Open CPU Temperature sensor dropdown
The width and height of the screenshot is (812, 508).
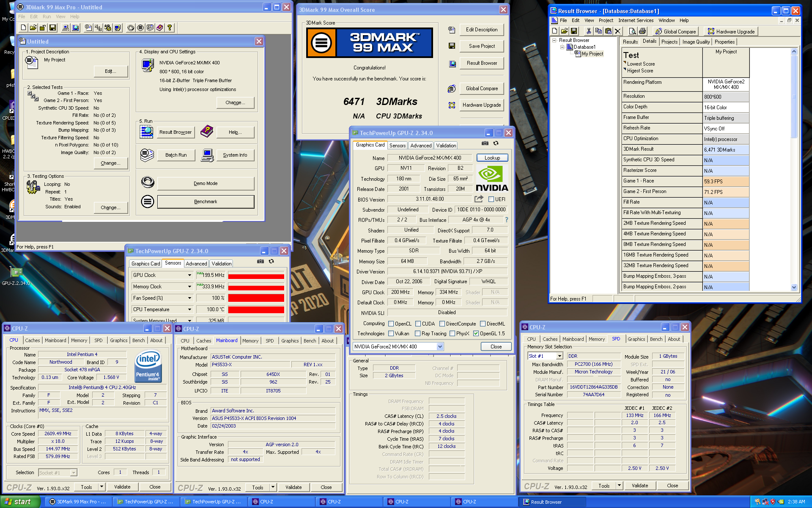coord(189,309)
